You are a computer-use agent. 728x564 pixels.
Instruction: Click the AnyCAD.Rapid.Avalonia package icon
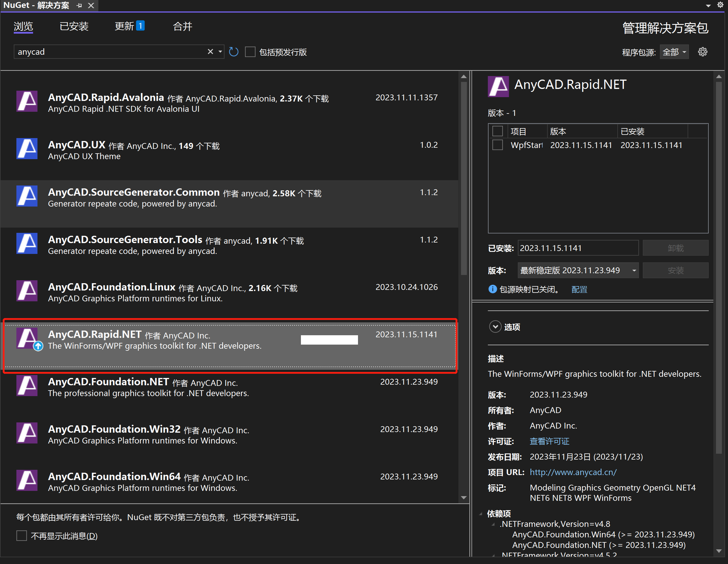click(27, 101)
